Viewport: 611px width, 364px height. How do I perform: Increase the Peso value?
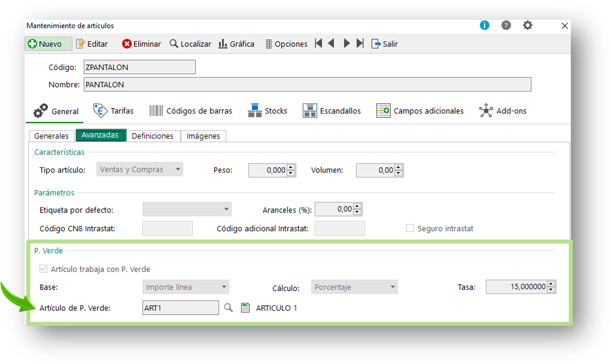291,167
